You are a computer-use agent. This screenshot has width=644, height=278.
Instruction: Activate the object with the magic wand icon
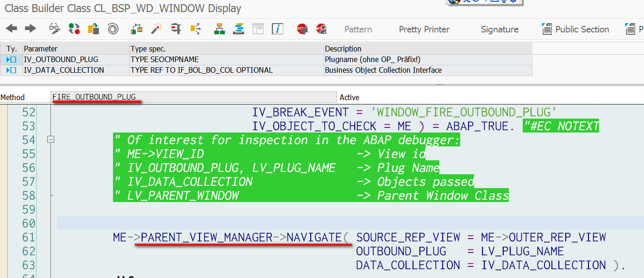click(x=157, y=29)
